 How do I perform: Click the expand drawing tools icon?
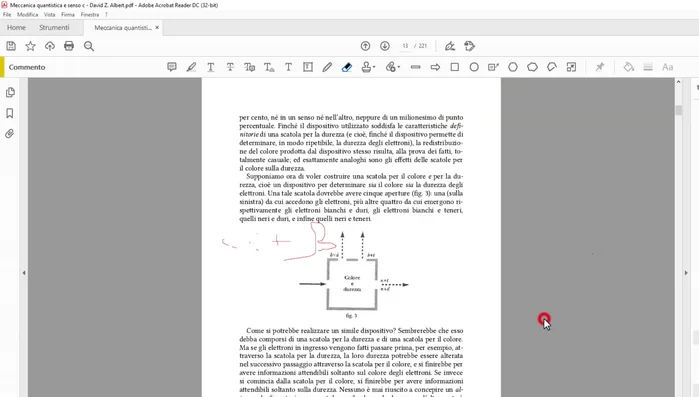[x=571, y=67]
